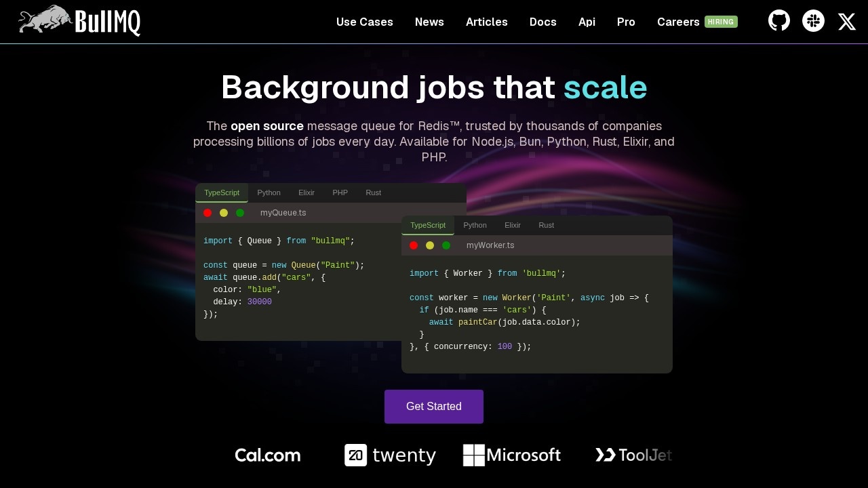Click the myWorker.ts file name
This screenshot has height=488, width=868.
(x=490, y=245)
